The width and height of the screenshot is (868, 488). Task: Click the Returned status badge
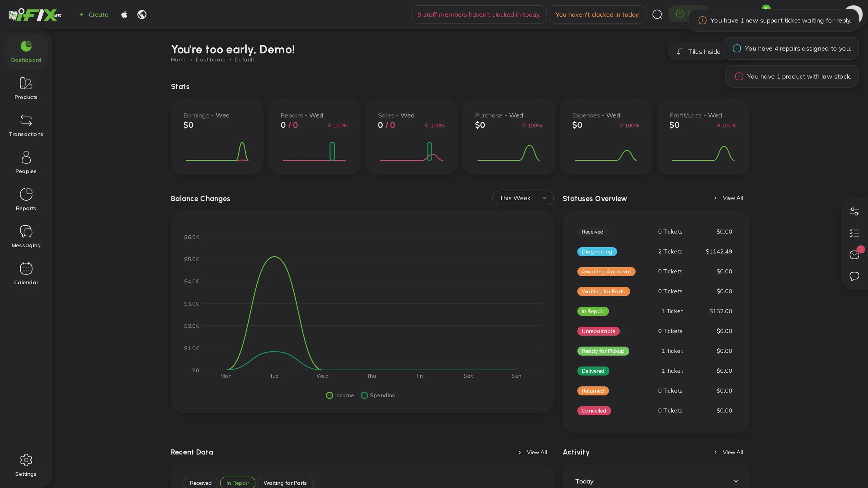click(x=593, y=391)
